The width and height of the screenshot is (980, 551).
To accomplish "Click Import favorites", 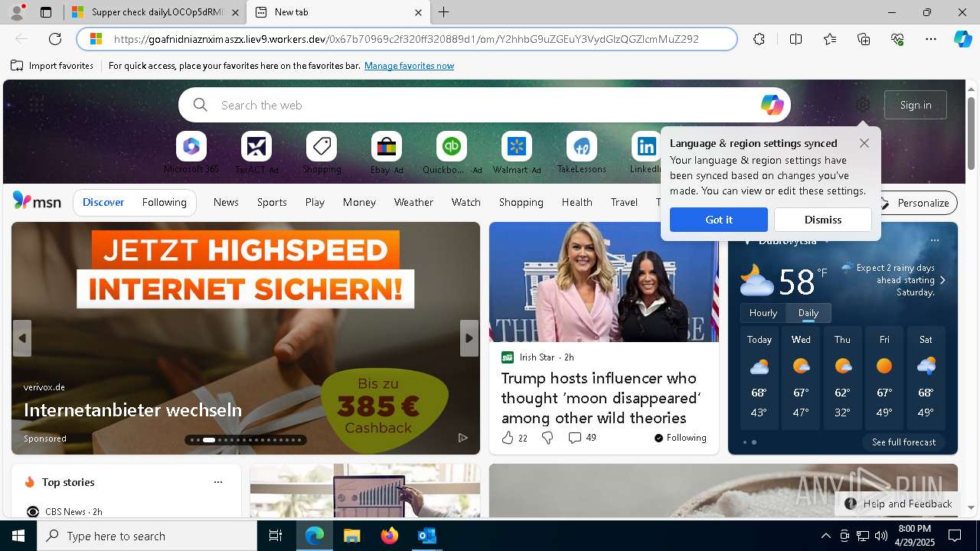I will 52,66.
